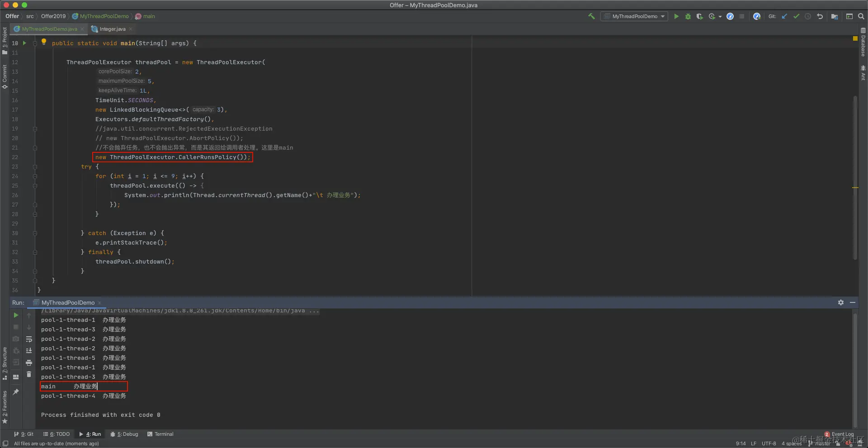This screenshot has height=448, width=868.
Task: Click the yellow intention light bulb on line 10
Action: tap(44, 42)
